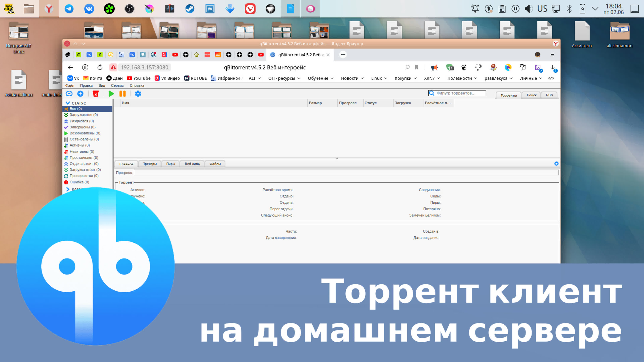Open the browser hamburger menu
The image size is (644, 362).
(552, 55)
